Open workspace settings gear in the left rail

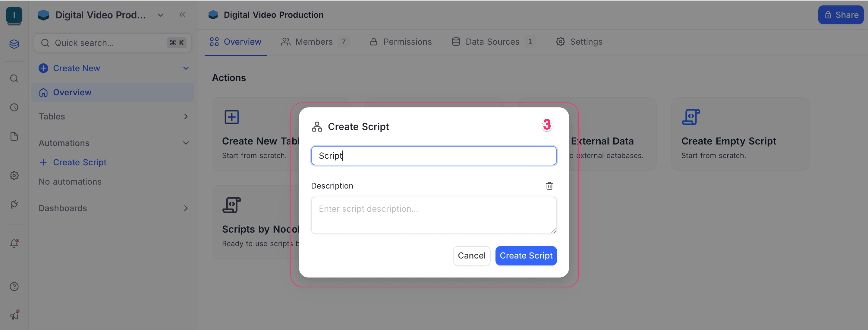click(x=14, y=175)
